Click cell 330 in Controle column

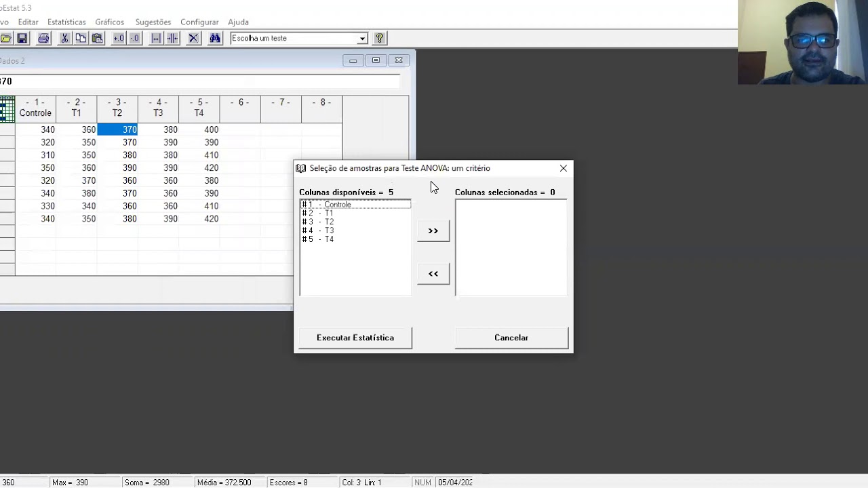point(35,206)
